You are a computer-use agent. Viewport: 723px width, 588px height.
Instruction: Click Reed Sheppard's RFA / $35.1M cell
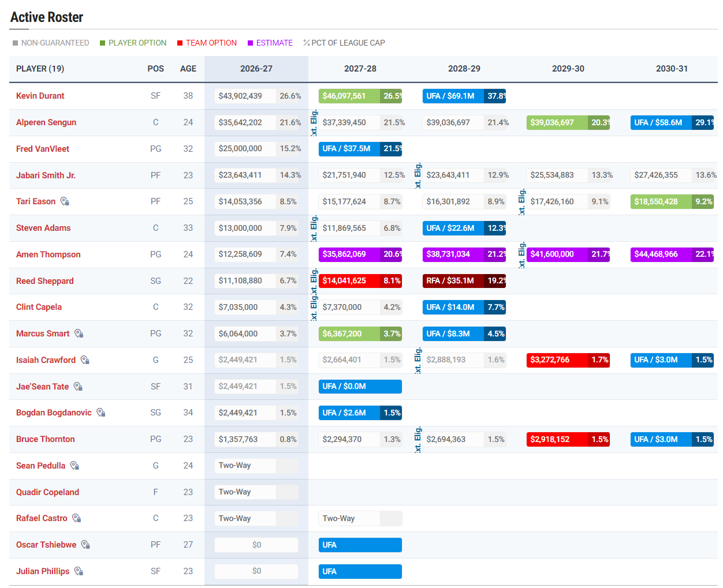(x=464, y=281)
